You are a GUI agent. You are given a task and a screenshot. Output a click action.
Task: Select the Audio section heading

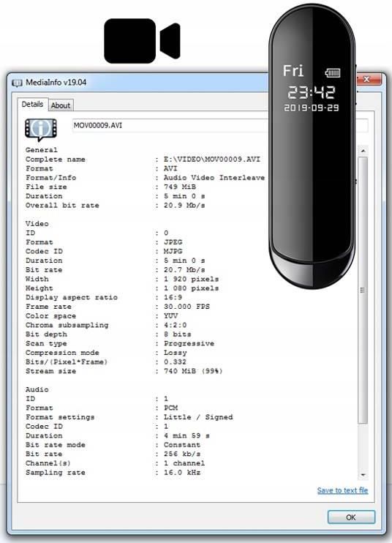click(37, 389)
